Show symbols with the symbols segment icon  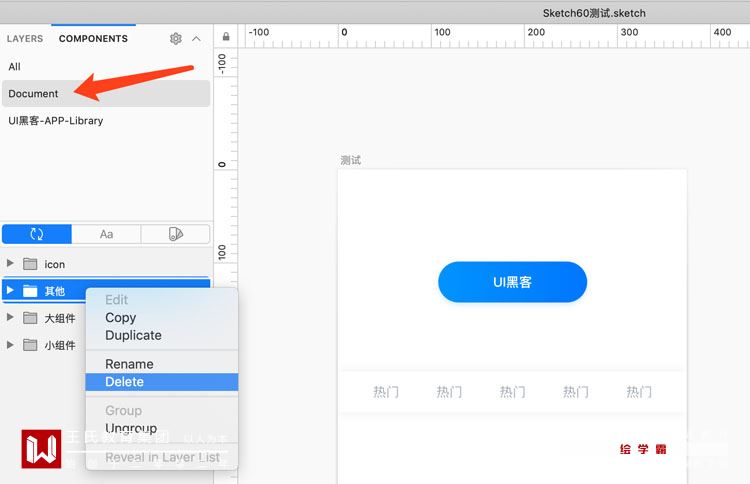click(x=37, y=234)
